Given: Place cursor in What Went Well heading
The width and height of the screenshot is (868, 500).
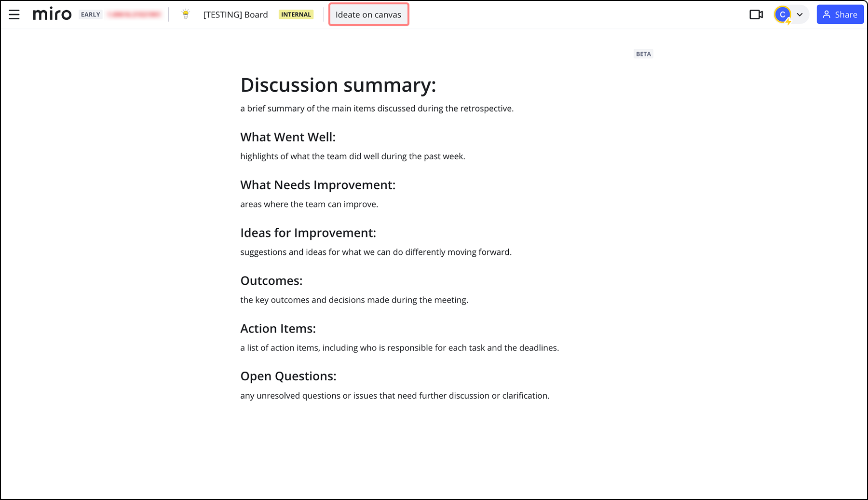Looking at the screenshot, I should pos(288,137).
